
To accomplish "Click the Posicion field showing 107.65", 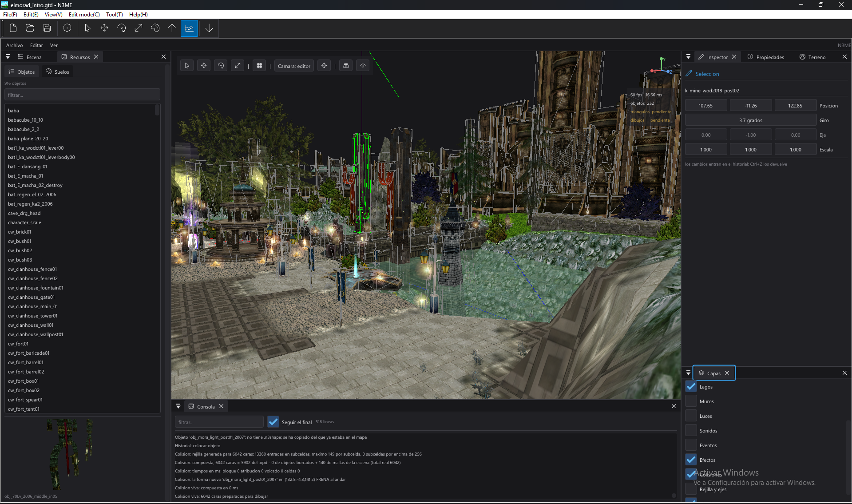I will coord(706,106).
